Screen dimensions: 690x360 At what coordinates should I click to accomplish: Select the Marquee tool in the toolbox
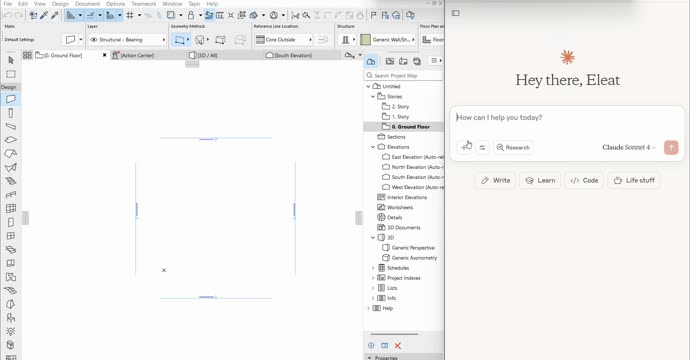pyautogui.click(x=11, y=74)
